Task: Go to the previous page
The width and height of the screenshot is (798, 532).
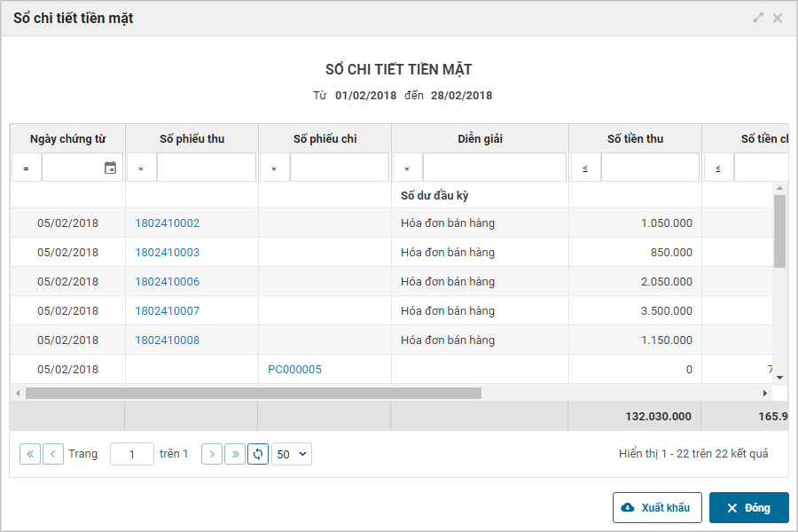Action: point(53,454)
